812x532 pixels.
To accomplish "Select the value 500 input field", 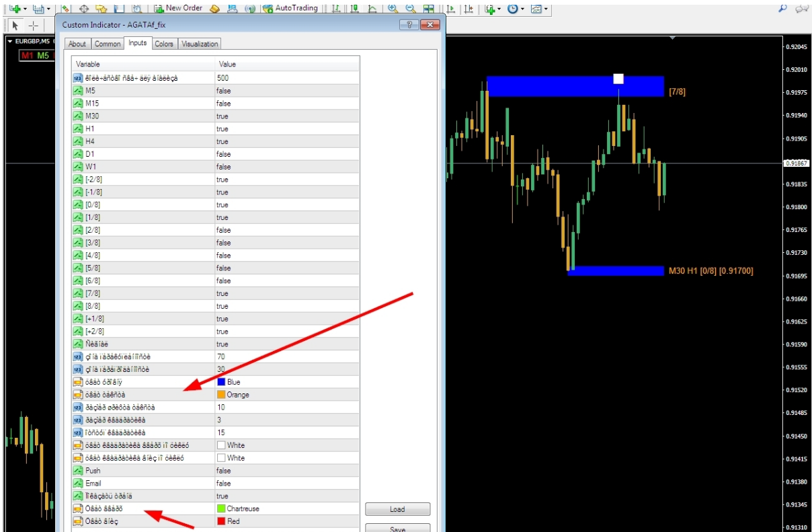I will pyautogui.click(x=223, y=78).
